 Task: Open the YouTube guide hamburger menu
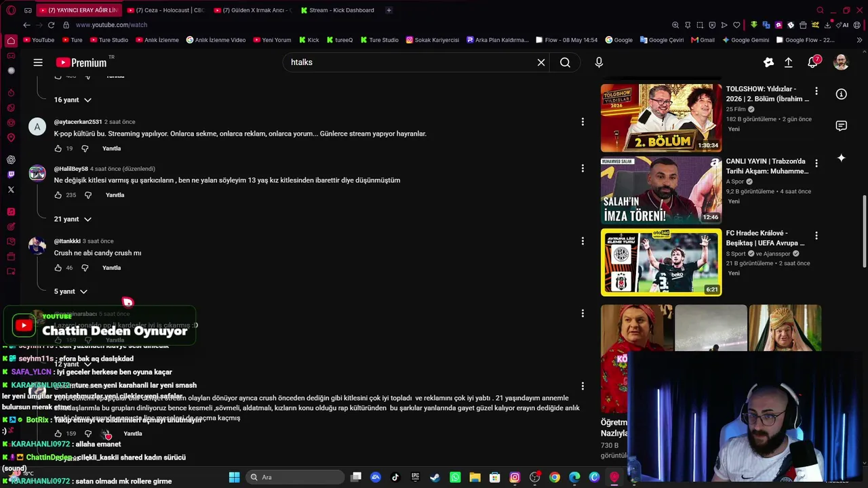(38, 62)
